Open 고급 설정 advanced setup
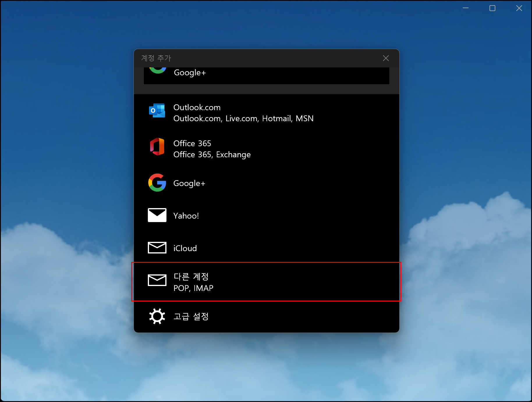This screenshot has height=402, width=532. tap(267, 316)
